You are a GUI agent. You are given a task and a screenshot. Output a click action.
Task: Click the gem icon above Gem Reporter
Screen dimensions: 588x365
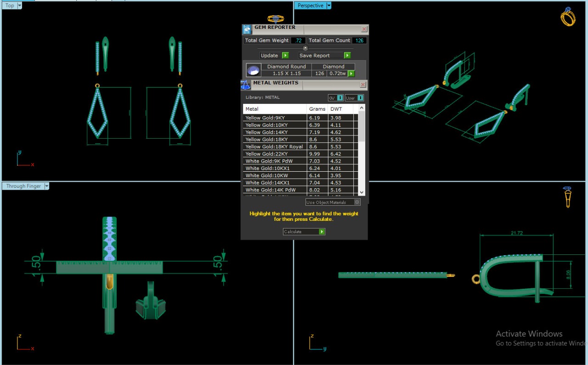(276, 19)
